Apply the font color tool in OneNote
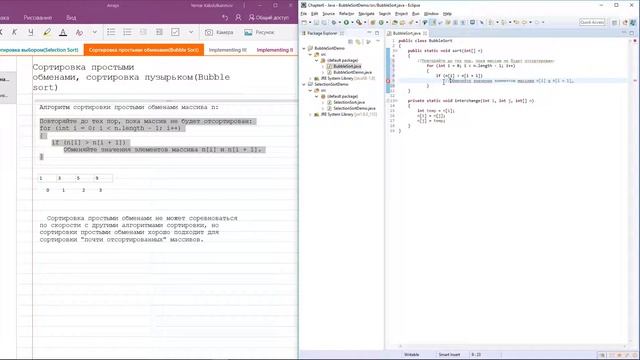Screen dimensions: 640x360 (x=63, y=32)
